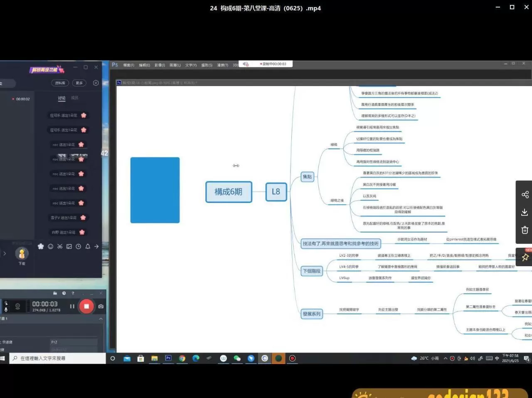The height and width of the screenshot is (398, 532).
Task: Open the notification bell in chat
Action: (x=88, y=247)
